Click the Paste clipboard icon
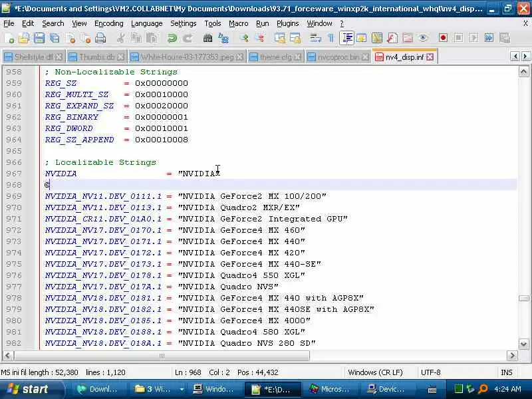Screen dimensions: 532x399 (152, 38)
